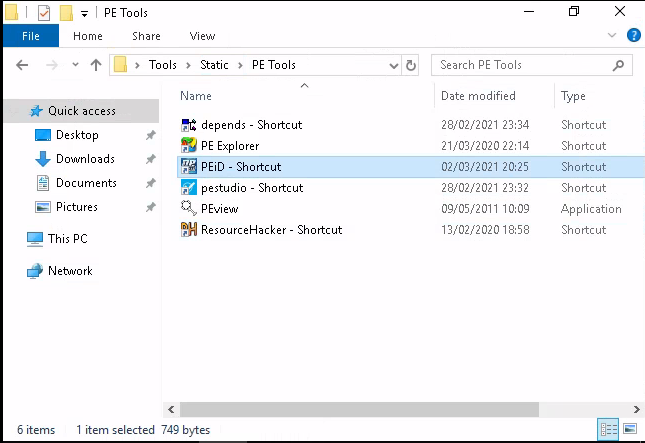The height and width of the screenshot is (443, 645).
Task: Open Downloads label in navigation pane
Action: 85,159
